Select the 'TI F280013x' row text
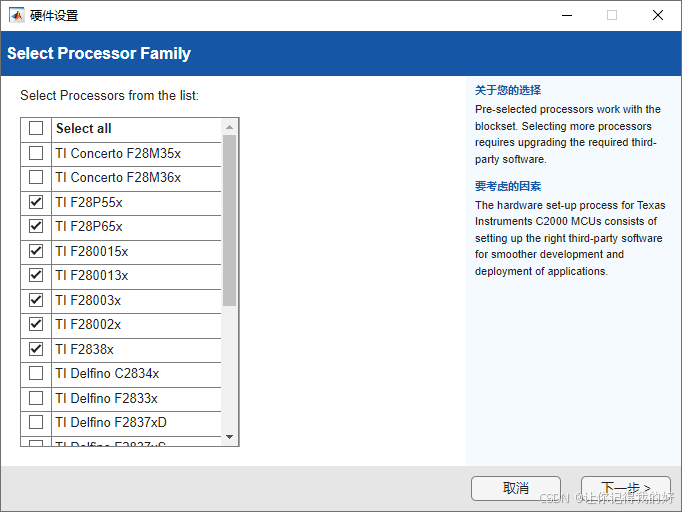The height and width of the screenshot is (512, 682). tap(92, 275)
